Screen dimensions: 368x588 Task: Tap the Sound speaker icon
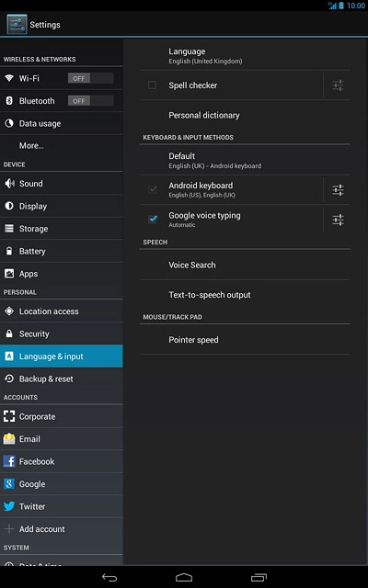tap(9, 184)
